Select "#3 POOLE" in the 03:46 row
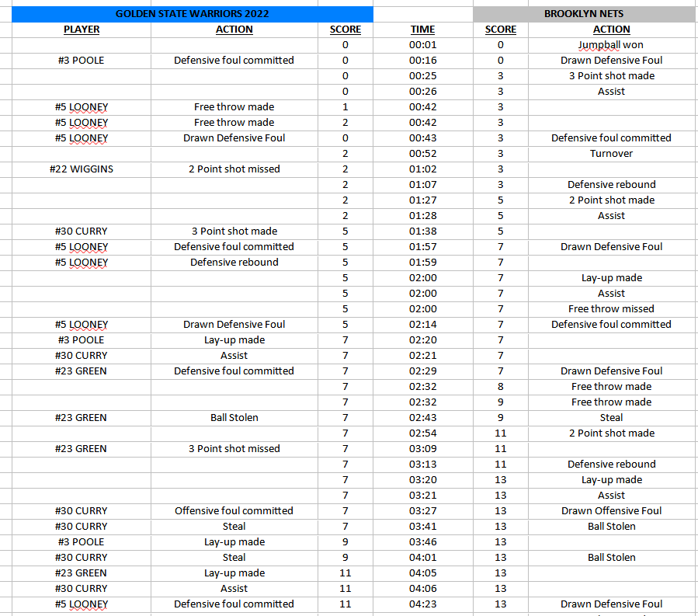The height and width of the screenshot is (616, 698). pos(82,542)
